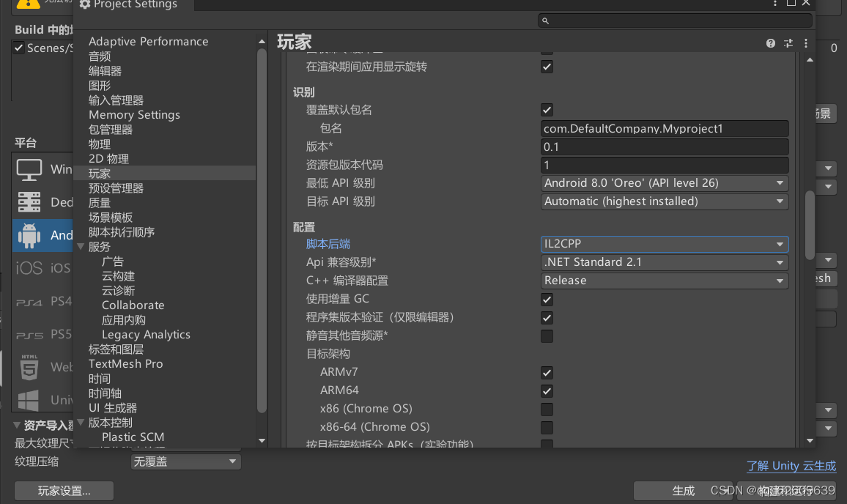Screen dimensions: 847x504
Task: Click the bundle version code field
Action: coord(665,166)
